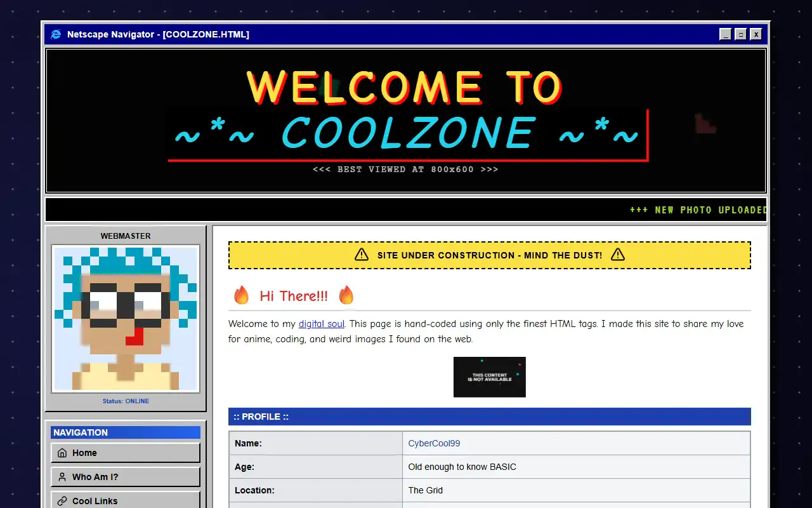The height and width of the screenshot is (508, 812).
Task: Select the CyberCool99 name value
Action: coord(435,443)
